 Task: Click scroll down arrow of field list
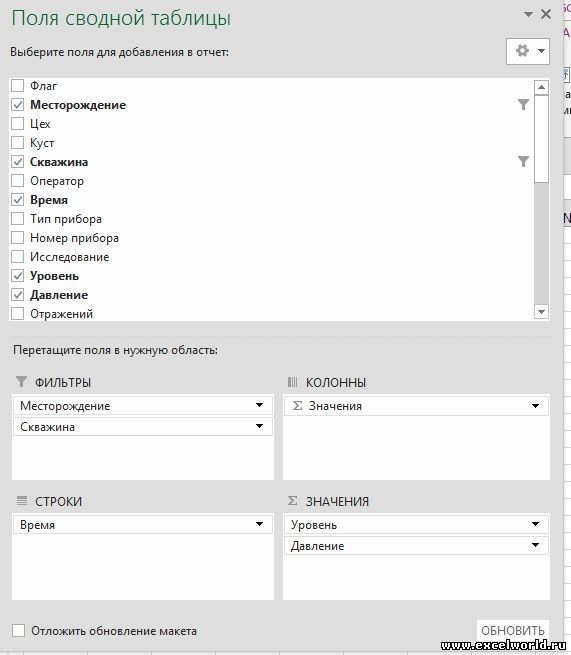[x=541, y=312]
